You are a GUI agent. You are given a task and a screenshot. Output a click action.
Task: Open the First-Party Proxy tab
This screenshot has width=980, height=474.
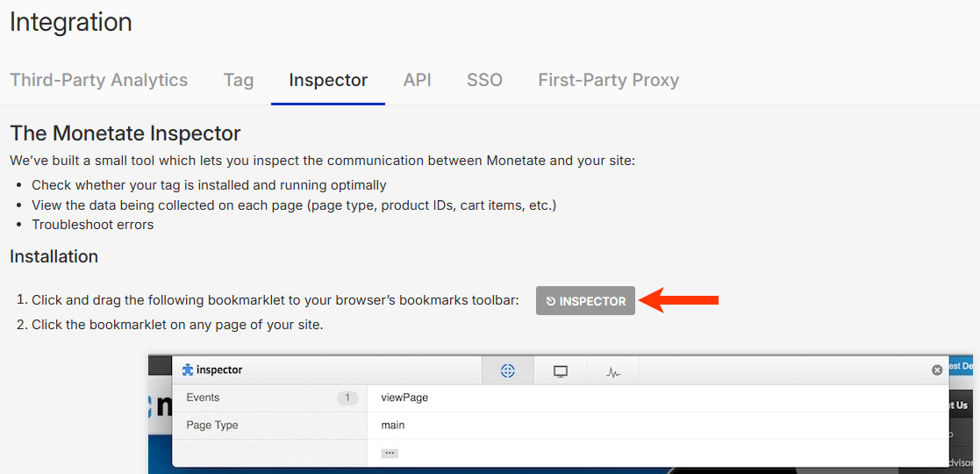point(609,80)
